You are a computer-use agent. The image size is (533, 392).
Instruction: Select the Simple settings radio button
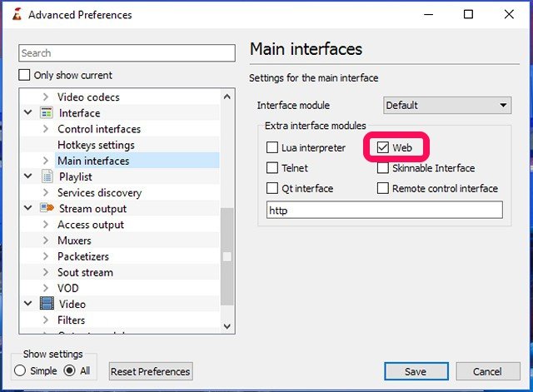pyautogui.click(x=20, y=371)
